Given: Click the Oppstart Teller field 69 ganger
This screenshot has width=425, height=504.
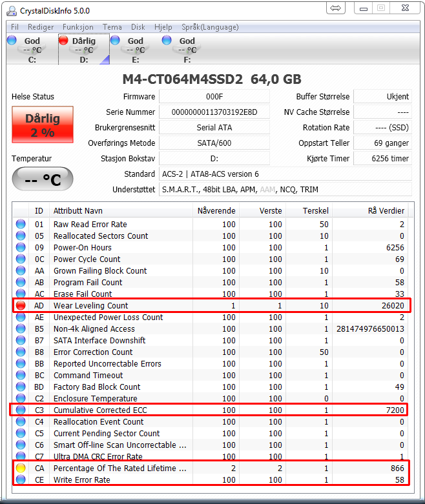Looking at the screenshot, I should pyautogui.click(x=382, y=143).
